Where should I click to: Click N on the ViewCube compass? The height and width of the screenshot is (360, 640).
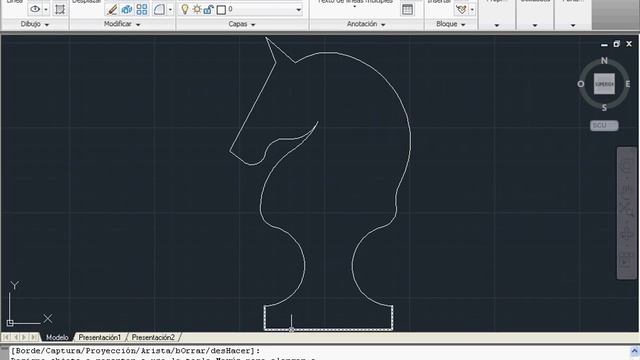pos(604,61)
